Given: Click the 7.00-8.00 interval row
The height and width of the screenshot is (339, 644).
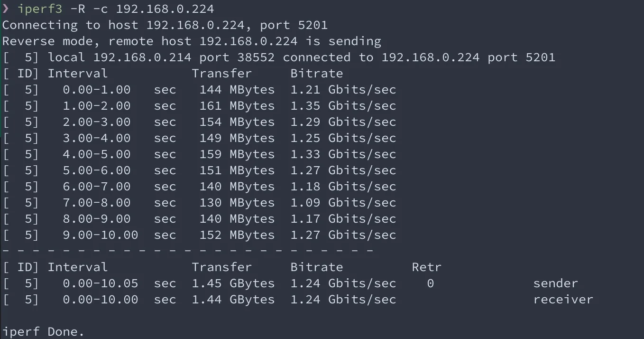Looking at the screenshot, I should click(199, 203).
